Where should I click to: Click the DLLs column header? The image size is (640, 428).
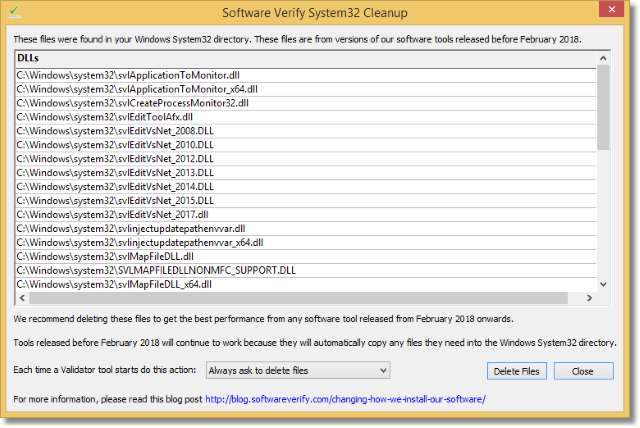[x=306, y=59]
